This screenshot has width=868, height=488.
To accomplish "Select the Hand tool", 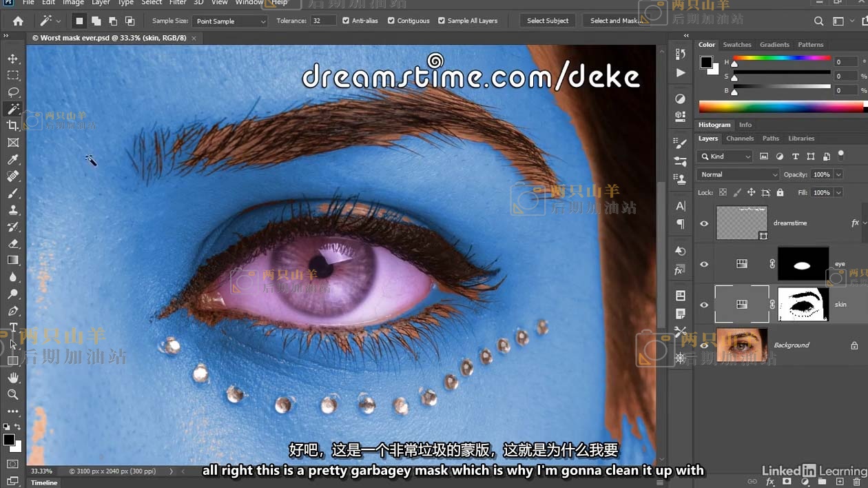I will 12,378.
